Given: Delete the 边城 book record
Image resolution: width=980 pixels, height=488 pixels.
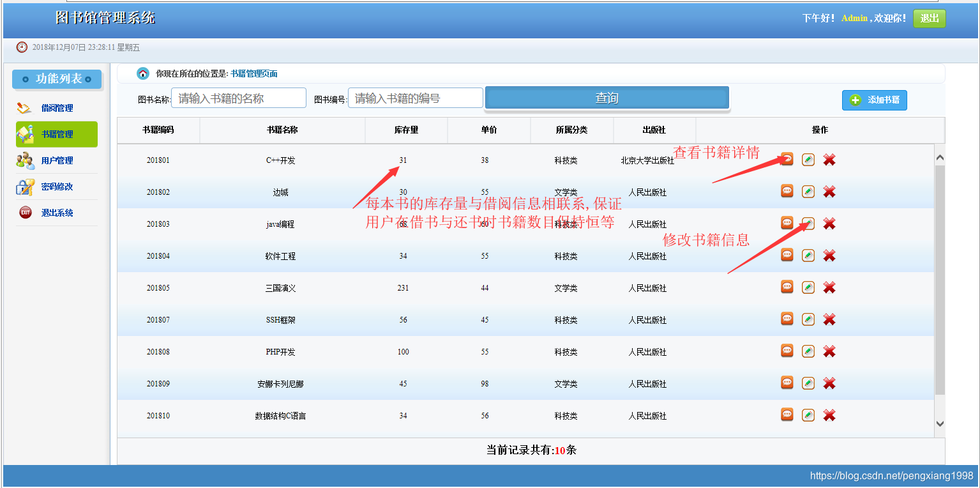Looking at the screenshot, I should click(x=829, y=192).
